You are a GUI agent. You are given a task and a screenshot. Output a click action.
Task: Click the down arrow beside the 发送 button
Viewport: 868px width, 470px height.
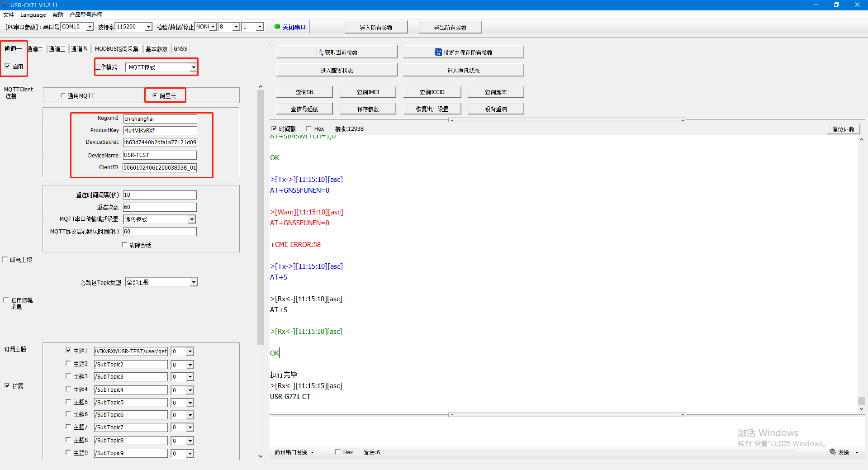[x=857, y=452]
